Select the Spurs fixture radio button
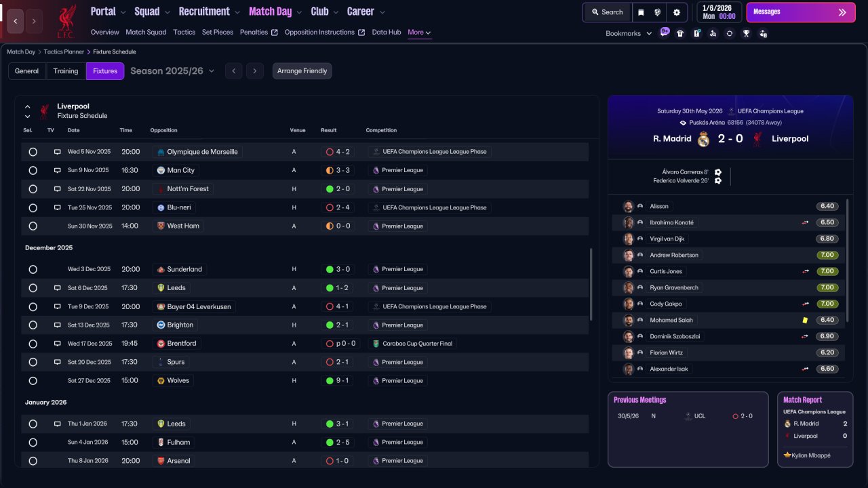 33,362
